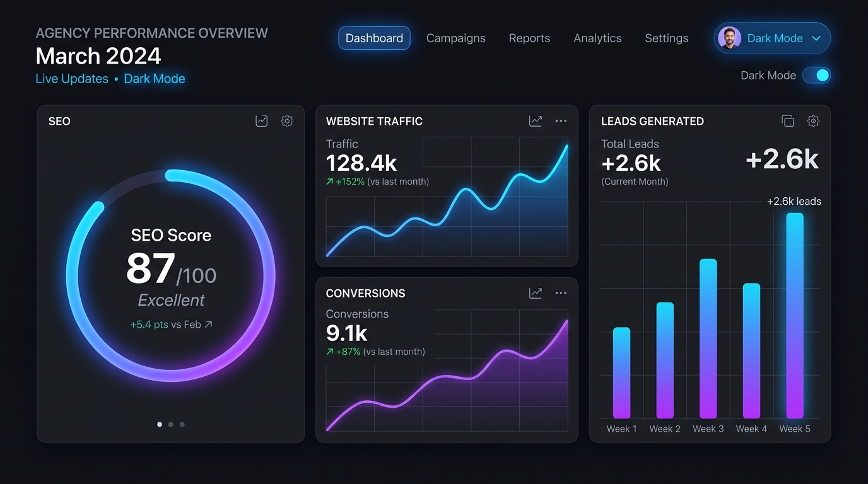The height and width of the screenshot is (484, 868).
Task: Click the Week 5 leads bar
Action: pos(795,316)
